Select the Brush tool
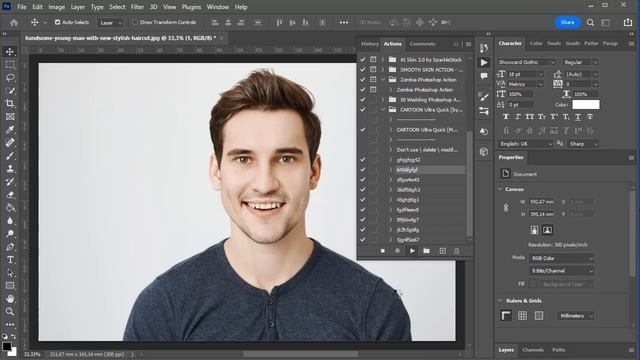 10,156
